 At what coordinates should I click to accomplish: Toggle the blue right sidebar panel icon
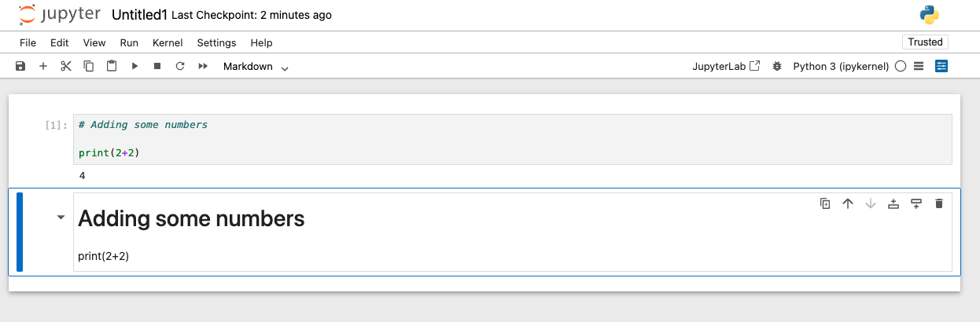tap(941, 67)
